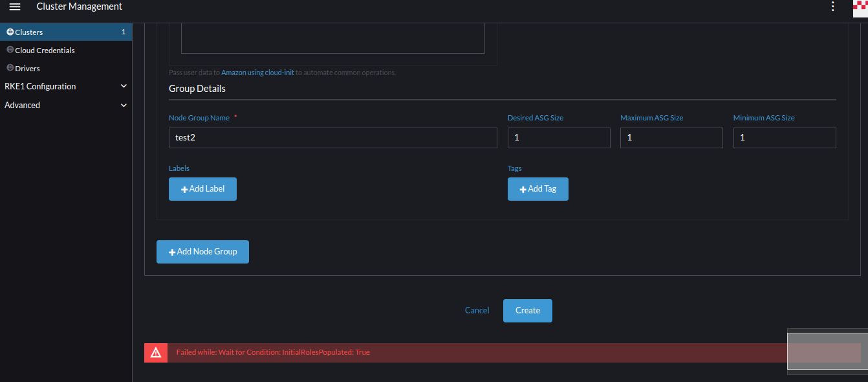Image resolution: width=868 pixels, height=382 pixels.
Task: Click the globe icon next to Clusters
Action: [x=9, y=31]
